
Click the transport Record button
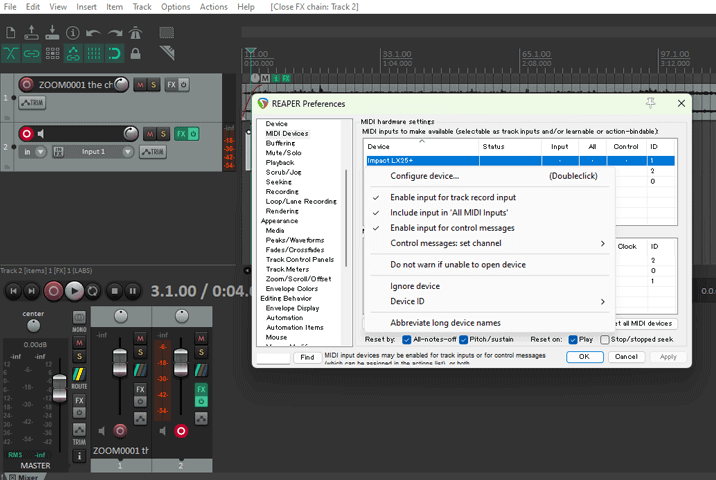coord(53,291)
